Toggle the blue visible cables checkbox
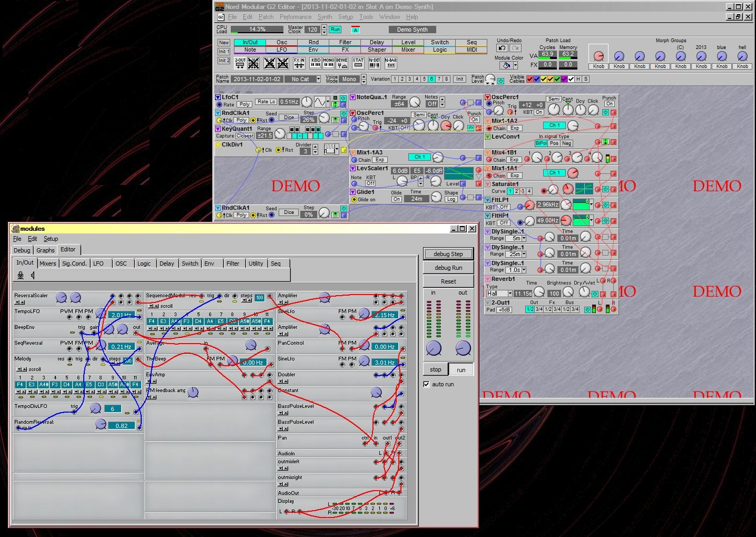Image resolution: width=756 pixels, height=537 pixels. click(537, 79)
